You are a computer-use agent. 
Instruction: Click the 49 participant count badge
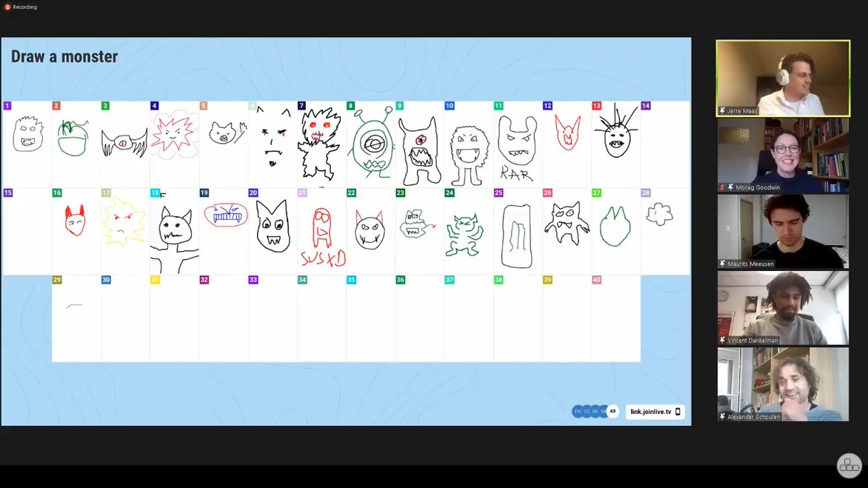click(612, 411)
